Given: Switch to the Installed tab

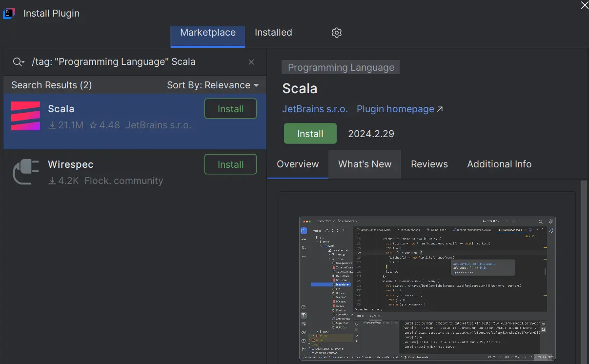Looking at the screenshot, I should [x=273, y=33].
